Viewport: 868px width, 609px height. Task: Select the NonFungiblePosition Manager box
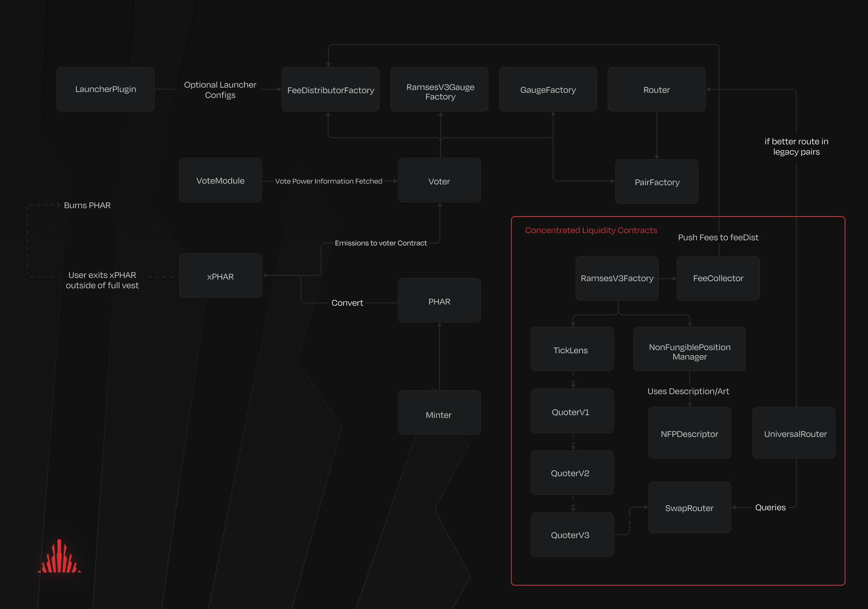pyautogui.click(x=689, y=350)
